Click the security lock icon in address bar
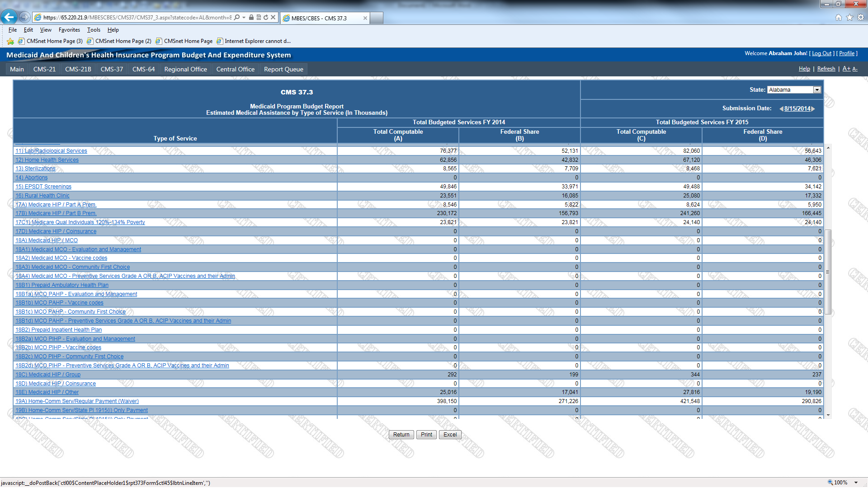 coord(251,18)
